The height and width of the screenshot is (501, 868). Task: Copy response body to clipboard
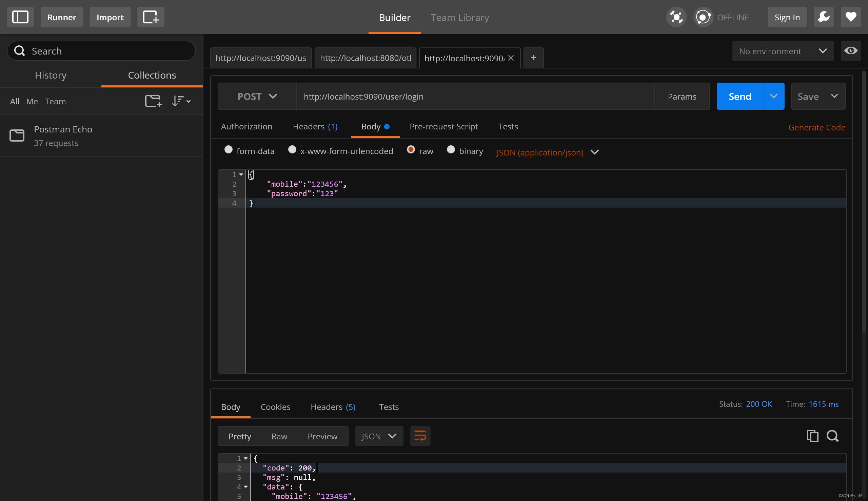click(x=812, y=436)
